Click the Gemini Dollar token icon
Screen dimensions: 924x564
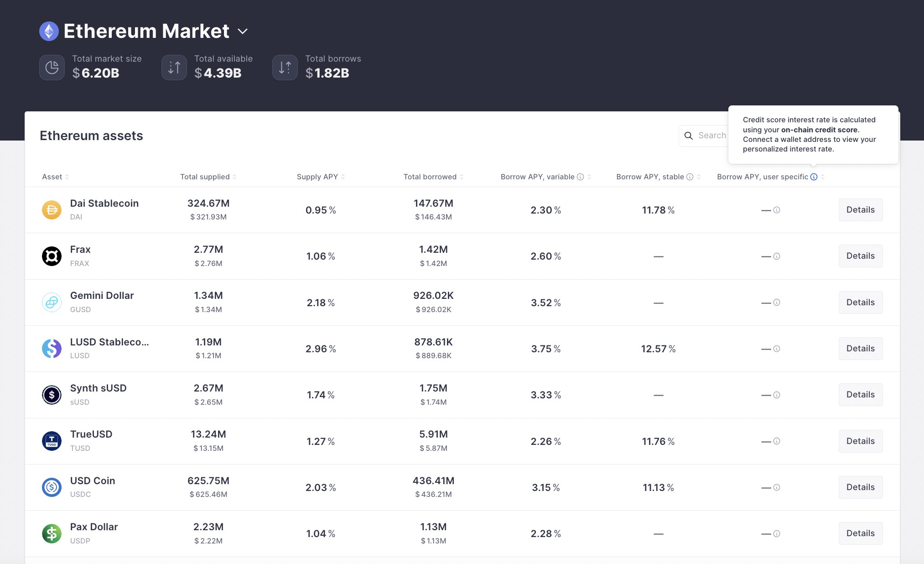tap(52, 303)
